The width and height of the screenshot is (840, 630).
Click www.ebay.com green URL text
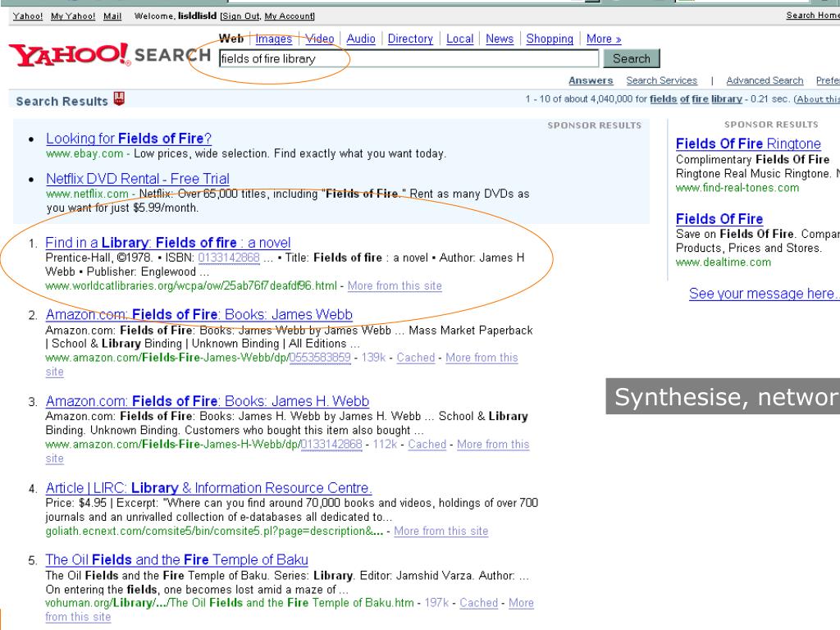pyautogui.click(x=84, y=153)
